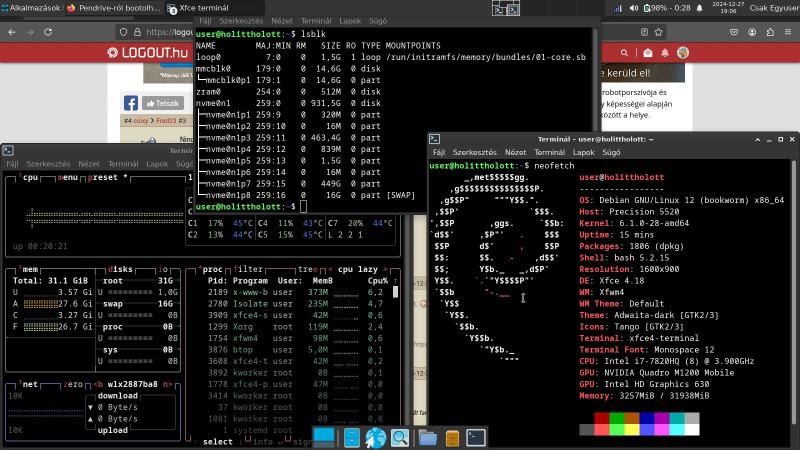The width and height of the screenshot is (800, 450).
Task: Toggle disks box in btop
Action: point(120,269)
